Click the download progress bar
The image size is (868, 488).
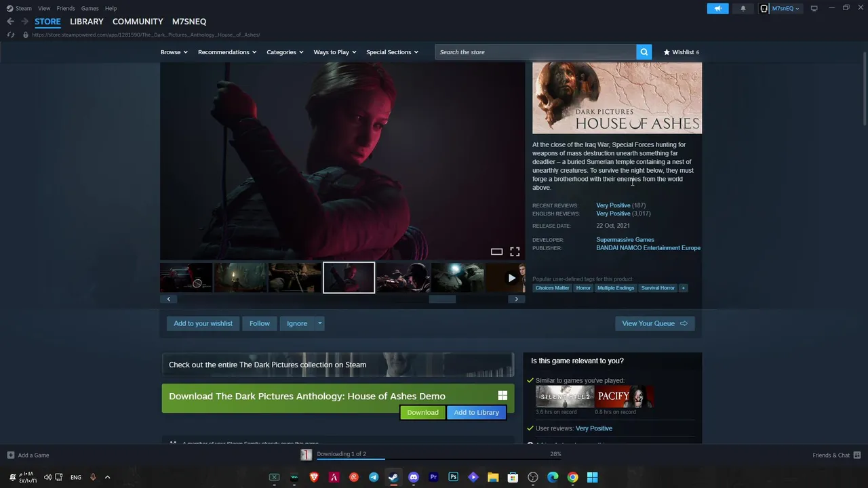440,460
